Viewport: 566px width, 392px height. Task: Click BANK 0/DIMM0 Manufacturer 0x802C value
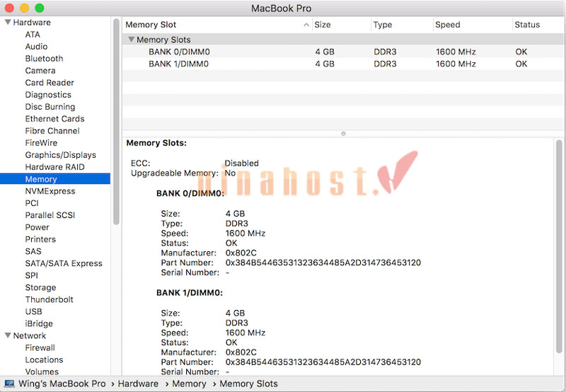(241, 253)
